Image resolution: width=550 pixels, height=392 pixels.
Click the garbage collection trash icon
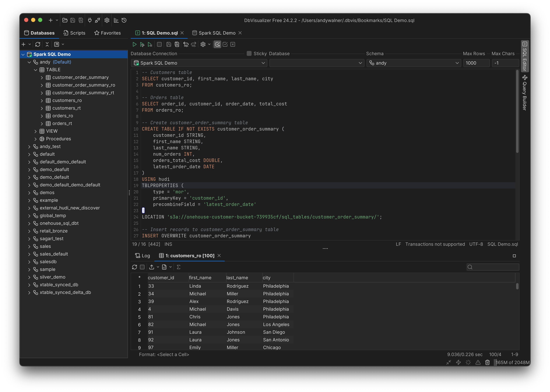pyautogui.click(x=487, y=362)
